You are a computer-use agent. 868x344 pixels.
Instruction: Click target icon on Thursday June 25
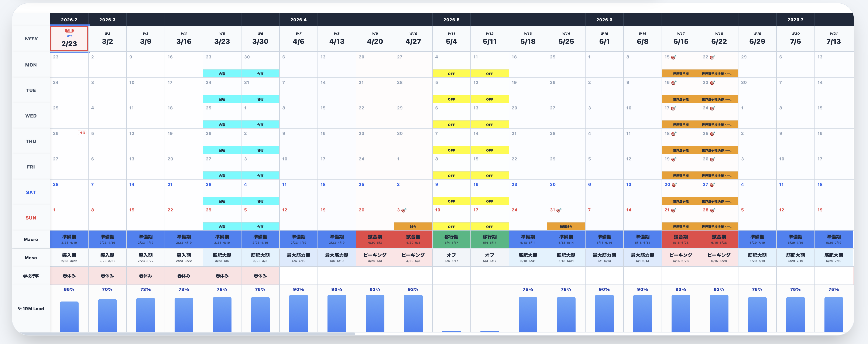712,134
